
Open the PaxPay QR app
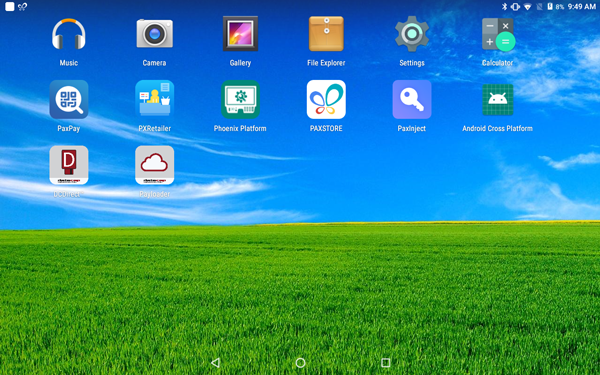point(69,99)
